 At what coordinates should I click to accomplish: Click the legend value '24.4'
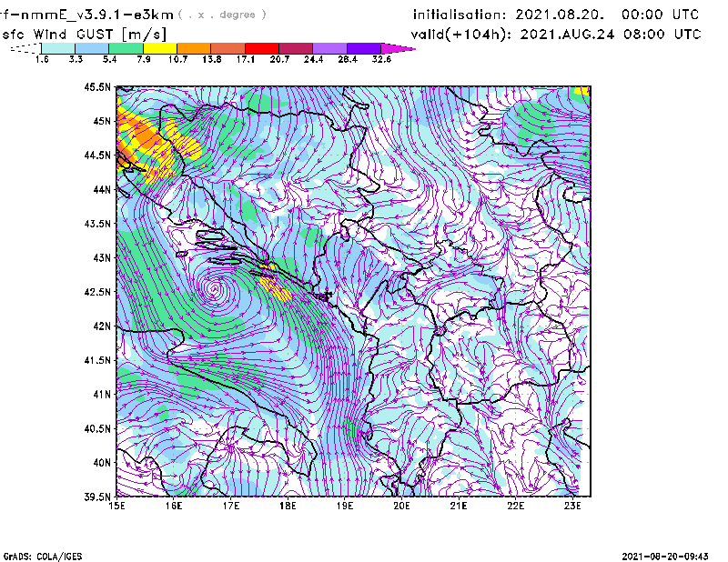313,59
